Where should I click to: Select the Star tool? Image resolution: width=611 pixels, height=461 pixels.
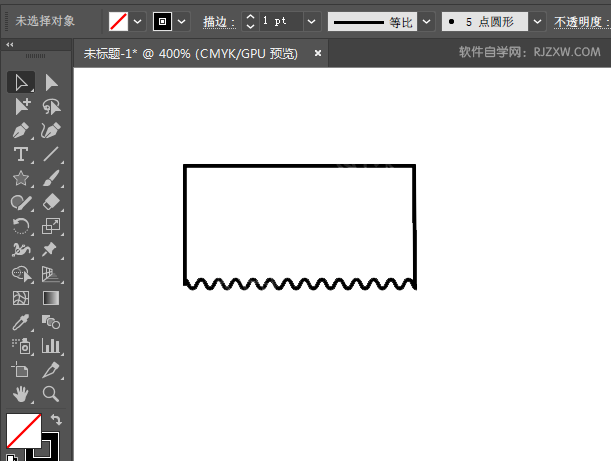tap(21, 178)
